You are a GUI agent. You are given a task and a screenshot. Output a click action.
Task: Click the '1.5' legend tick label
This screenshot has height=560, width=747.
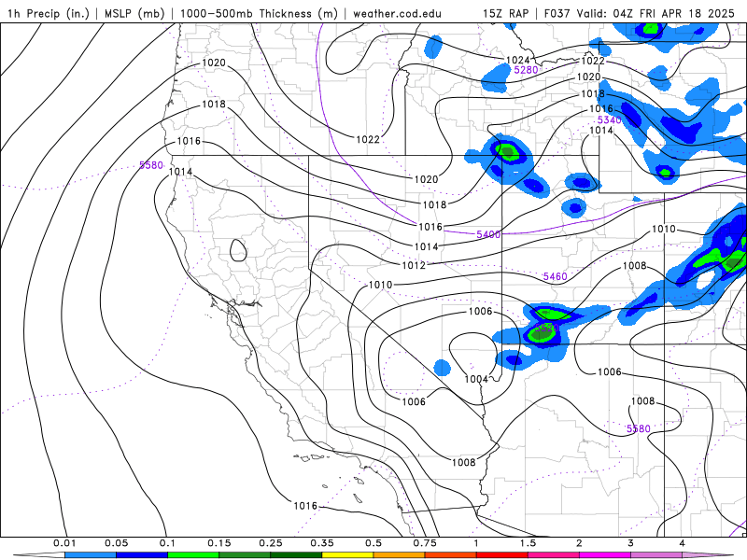[528, 543]
